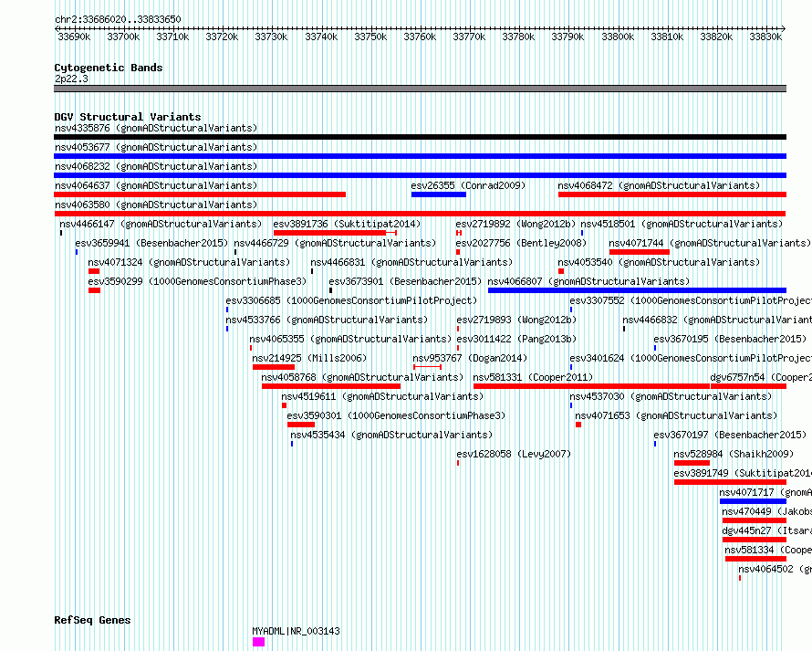Image resolution: width=812 pixels, height=651 pixels.
Task: Open the nsv4064637 variant label
Action: (x=156, y=185)
